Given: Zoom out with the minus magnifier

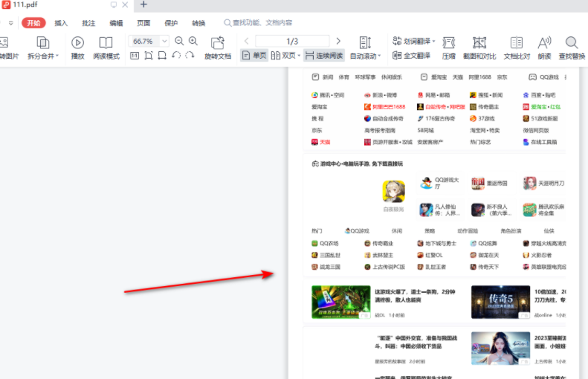Looking at the screenshot, I should (x=179, y=41).
